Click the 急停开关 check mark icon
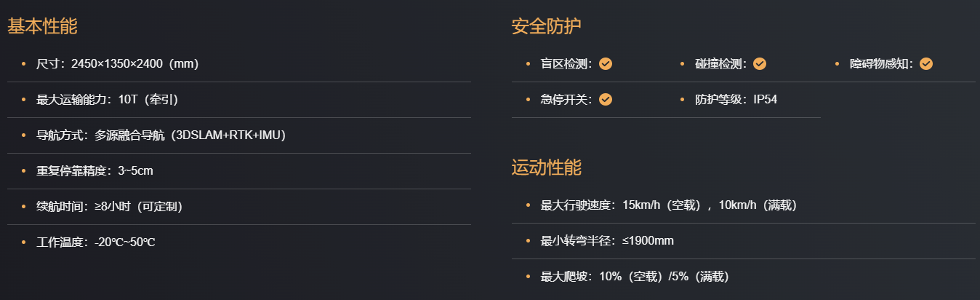The image size is (980, 300). pyautogui.click(x=606, y=100)
